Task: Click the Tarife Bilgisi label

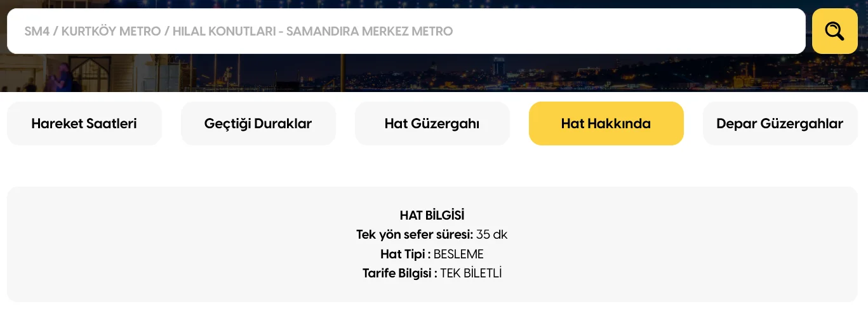Action: tap(399, 274)
